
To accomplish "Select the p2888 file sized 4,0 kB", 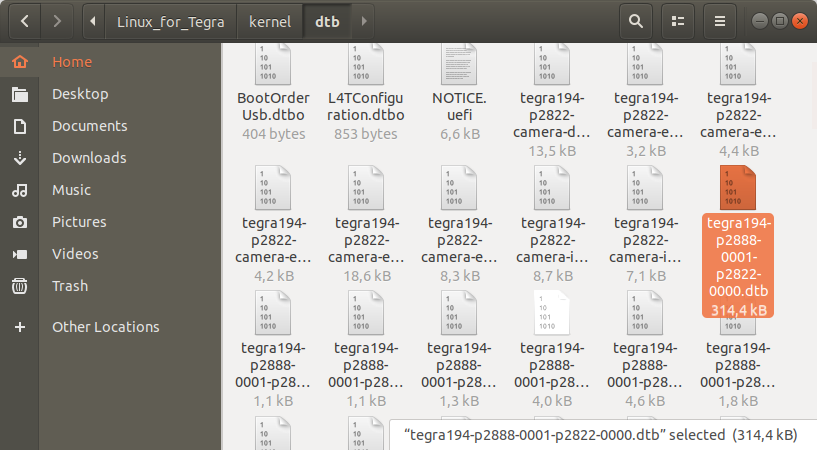I will (552, 313).
